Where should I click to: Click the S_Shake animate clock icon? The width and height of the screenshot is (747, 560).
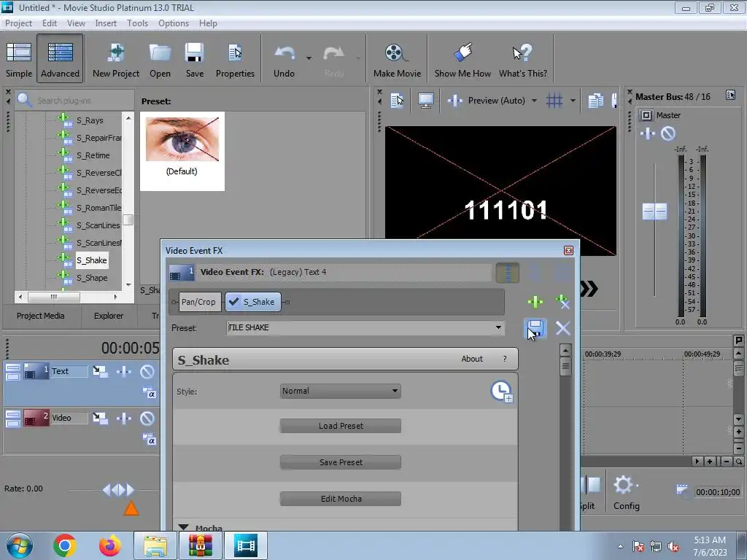pos(502,392)
